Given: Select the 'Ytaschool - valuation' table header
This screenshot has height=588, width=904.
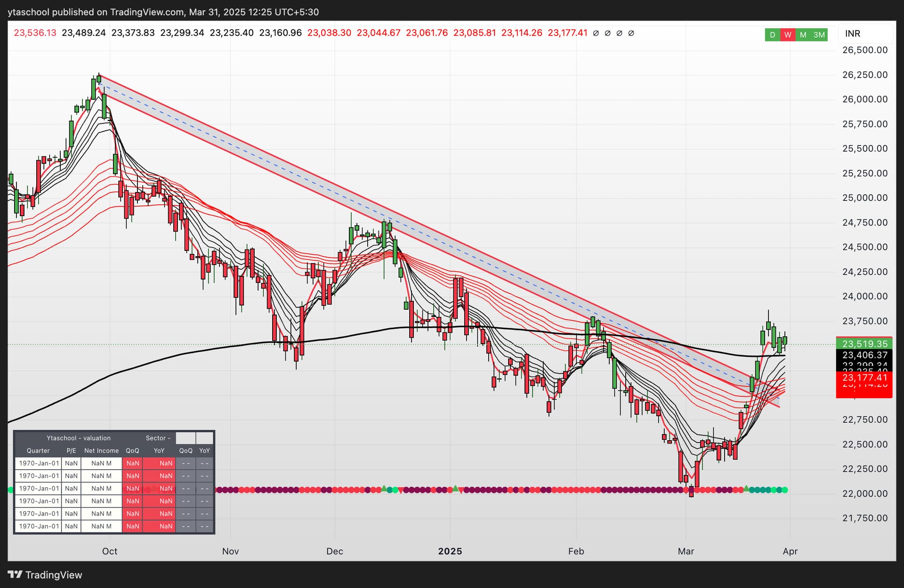Looking at the screenshot, I should pos(79,438).
